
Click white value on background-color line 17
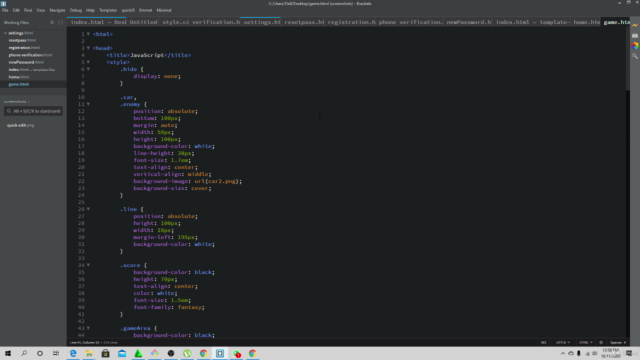click(x=203, y=146)
